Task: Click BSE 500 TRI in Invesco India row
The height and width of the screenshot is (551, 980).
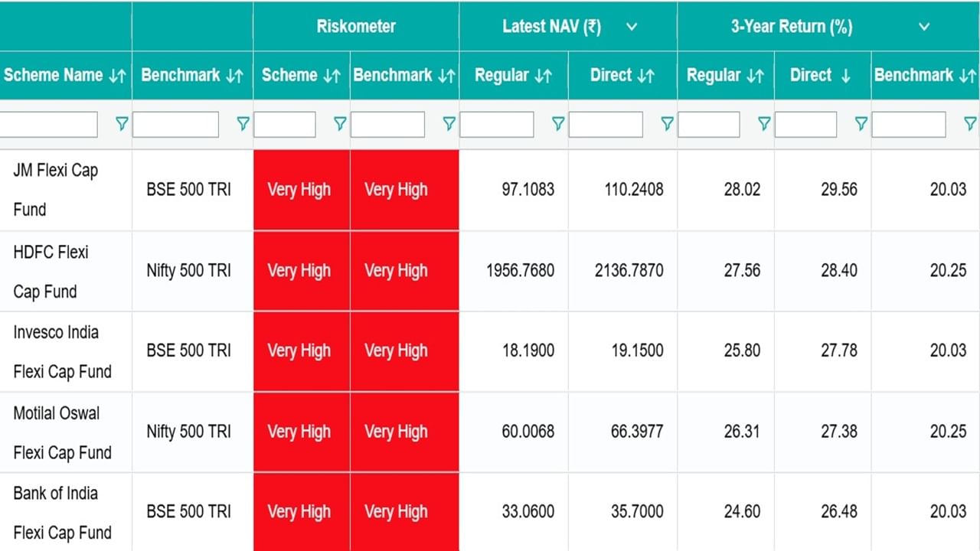Action: pos(188,350)
